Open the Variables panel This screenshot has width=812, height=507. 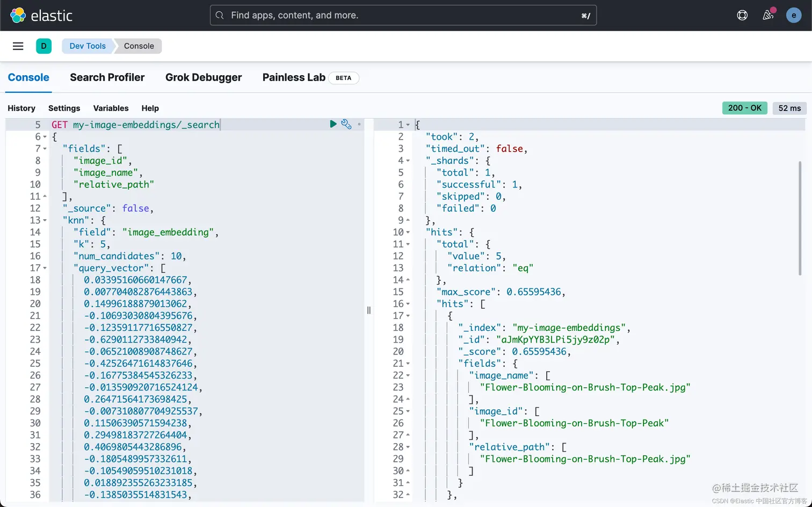111,108
